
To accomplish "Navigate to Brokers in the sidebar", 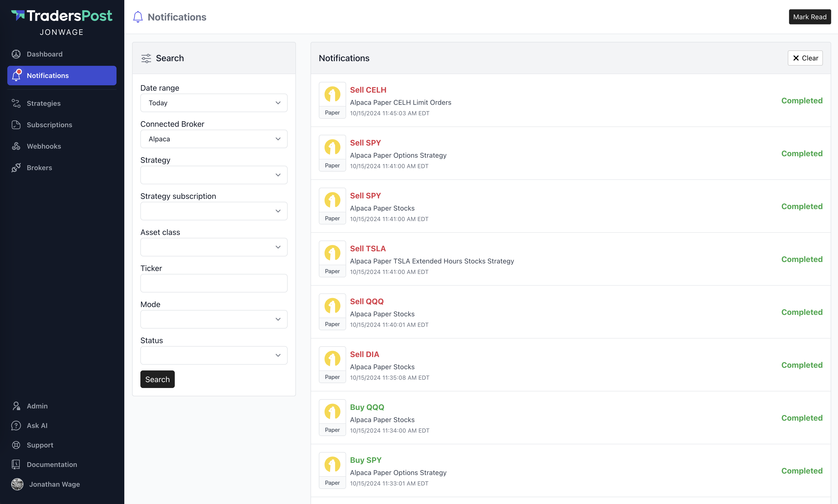I will click(62, 167).
